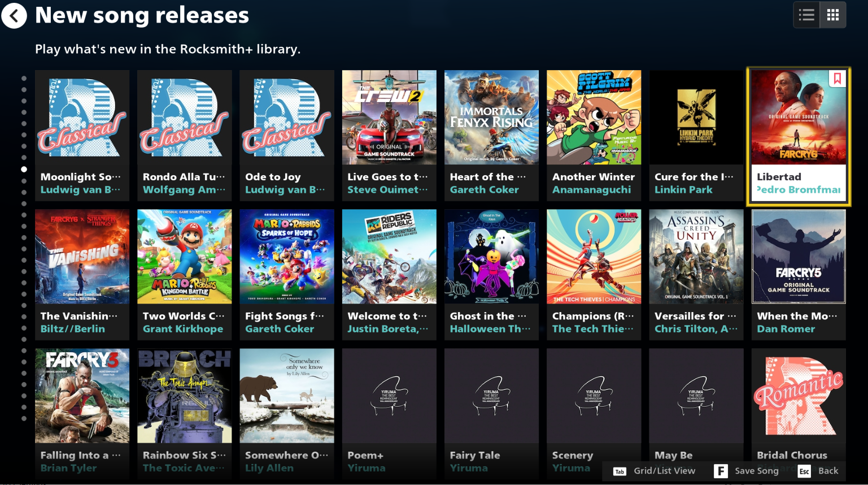The height and width of the screenshot is (485, 868).
Task: Select the 'Live Goes to t…' title
Action: [388, 177]
